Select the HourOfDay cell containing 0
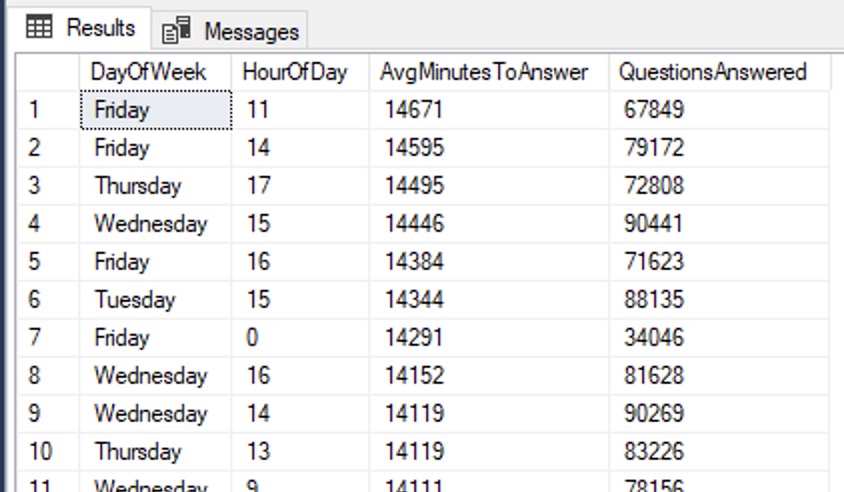844x492 pixels. point(252,338)
